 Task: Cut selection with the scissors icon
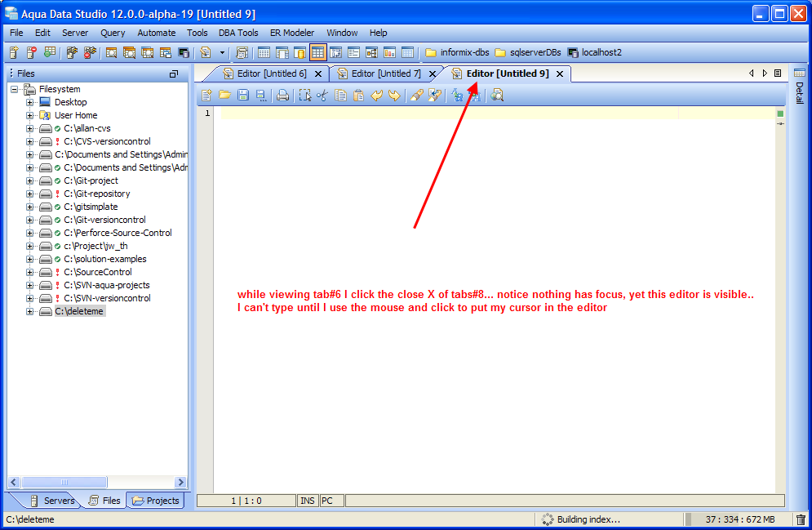click(x=322, y=95)
